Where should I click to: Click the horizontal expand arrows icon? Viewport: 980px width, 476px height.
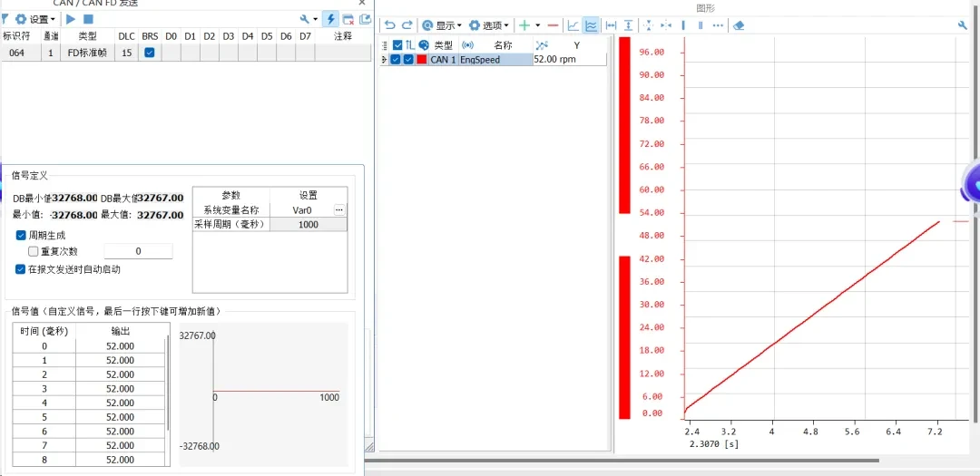pyautogui.click(x=666, y=25)
